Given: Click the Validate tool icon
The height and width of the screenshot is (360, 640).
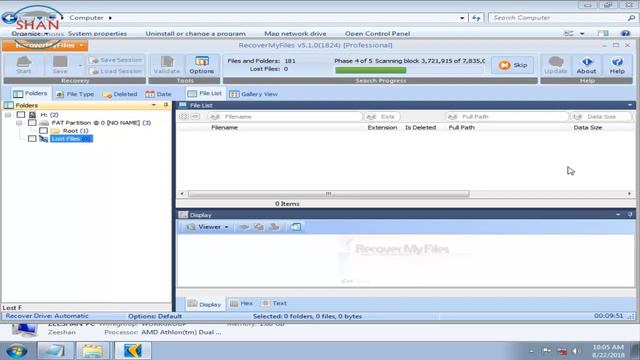Looking at the screenshot, I should pos(167,62).
